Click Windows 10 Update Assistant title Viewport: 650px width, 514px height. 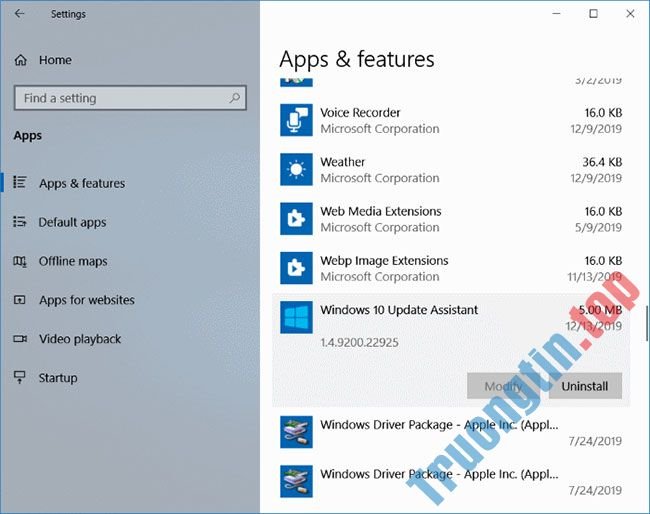coord(399,310)
